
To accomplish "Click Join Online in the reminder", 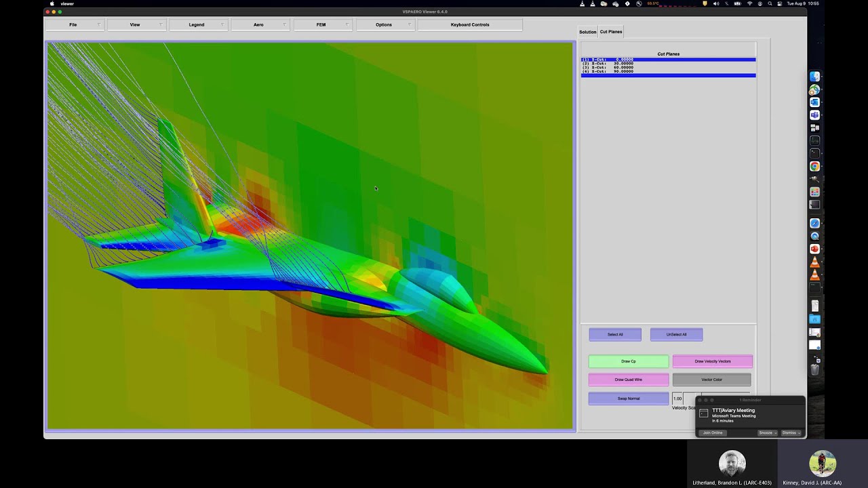I will click(713, 432).
